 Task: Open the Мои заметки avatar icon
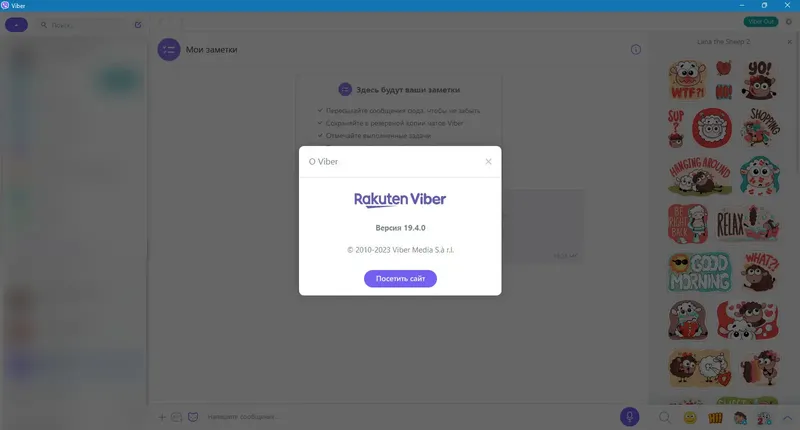pos(169,49)
